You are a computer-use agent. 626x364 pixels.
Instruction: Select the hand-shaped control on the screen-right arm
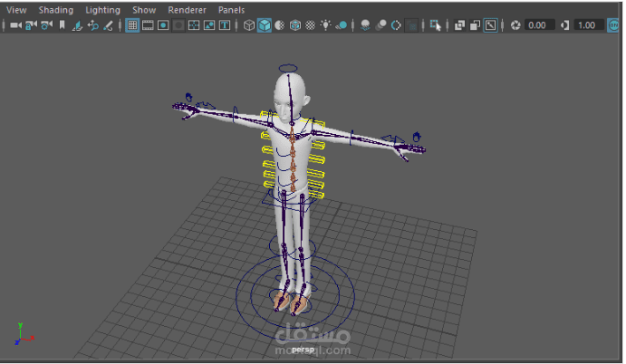[x=417, y=137]
